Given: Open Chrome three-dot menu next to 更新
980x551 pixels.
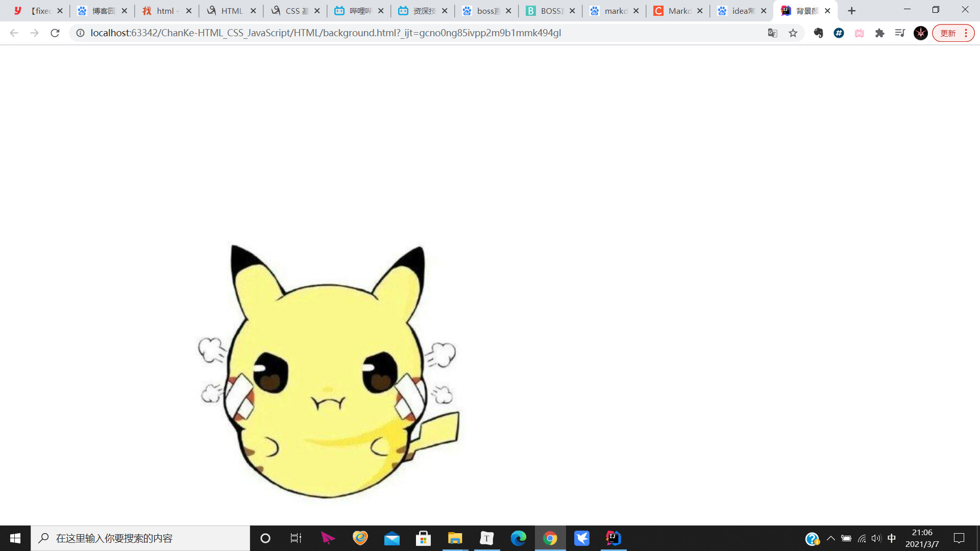Looking at the screenshot, I should click(x=966, y=33).
